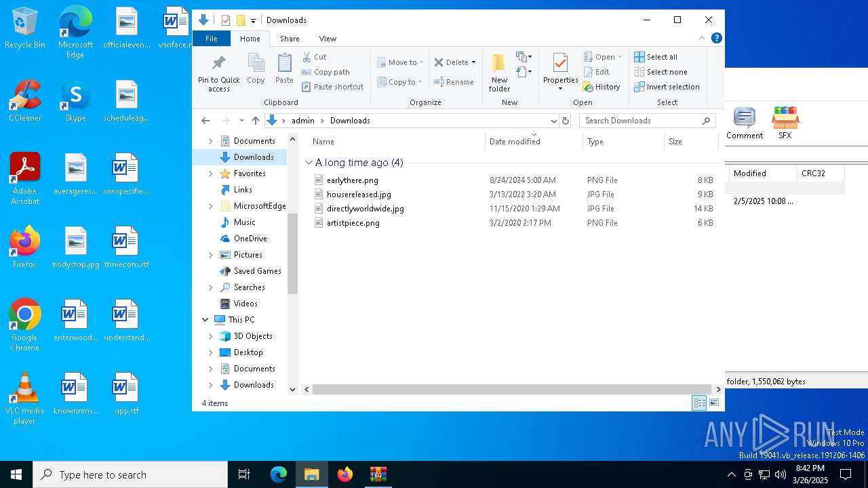Switch to Details view icon in status bar
The image size is (868, 488).
pyautogui.click(x=699, y=403)
